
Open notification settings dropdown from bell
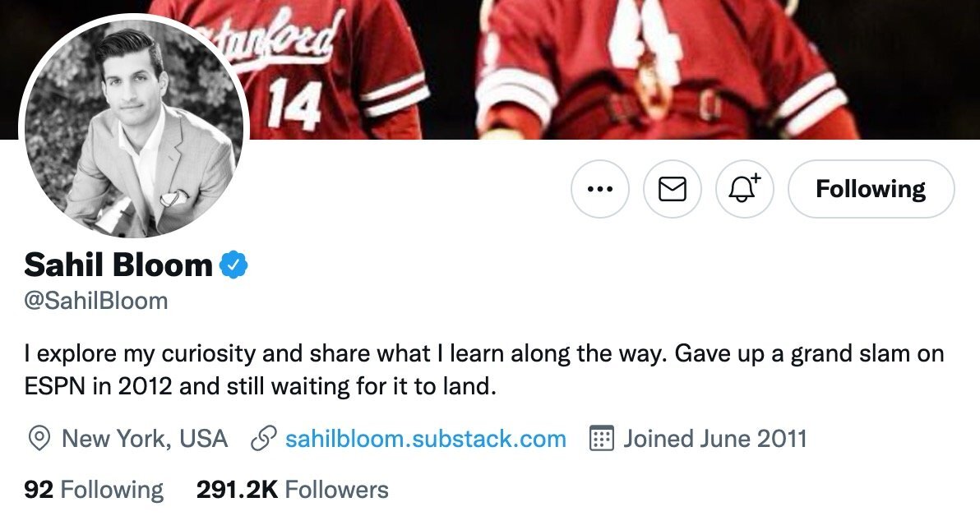coord(744,189)
